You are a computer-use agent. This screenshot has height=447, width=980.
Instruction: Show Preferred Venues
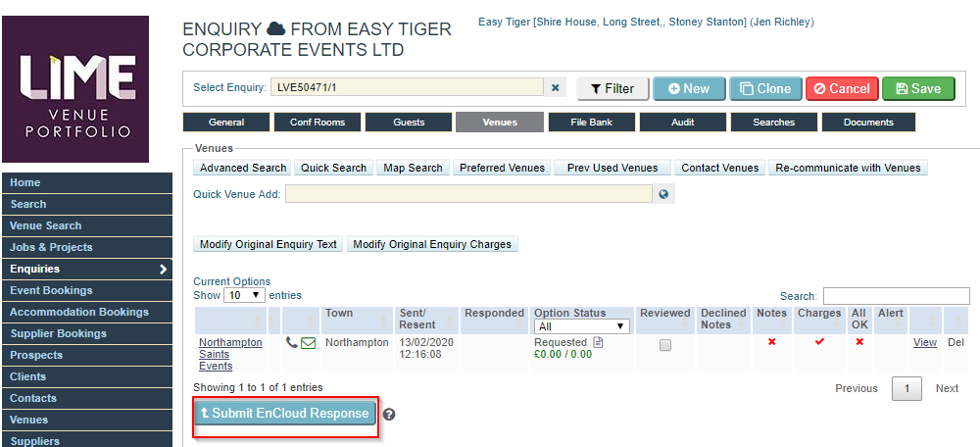tap(503, 169)
